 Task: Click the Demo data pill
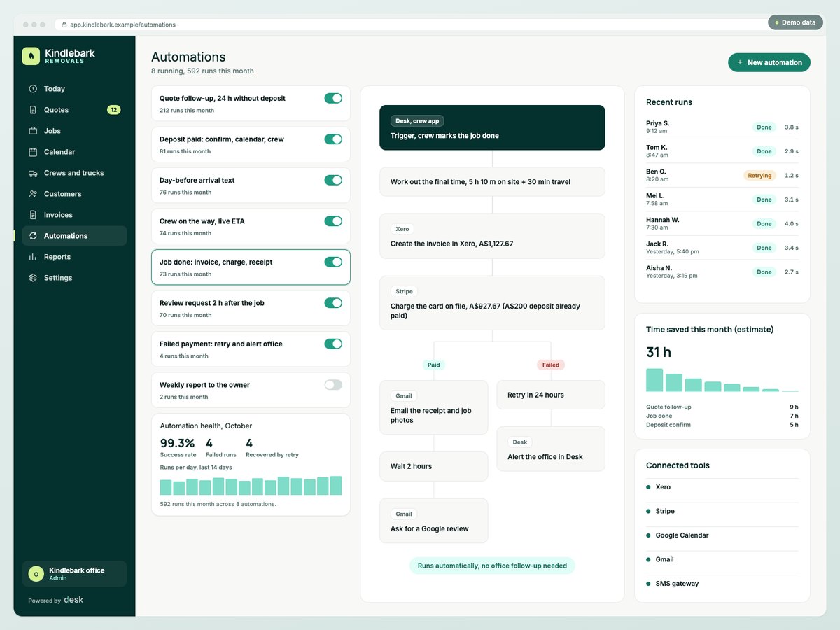coord(794,22)
